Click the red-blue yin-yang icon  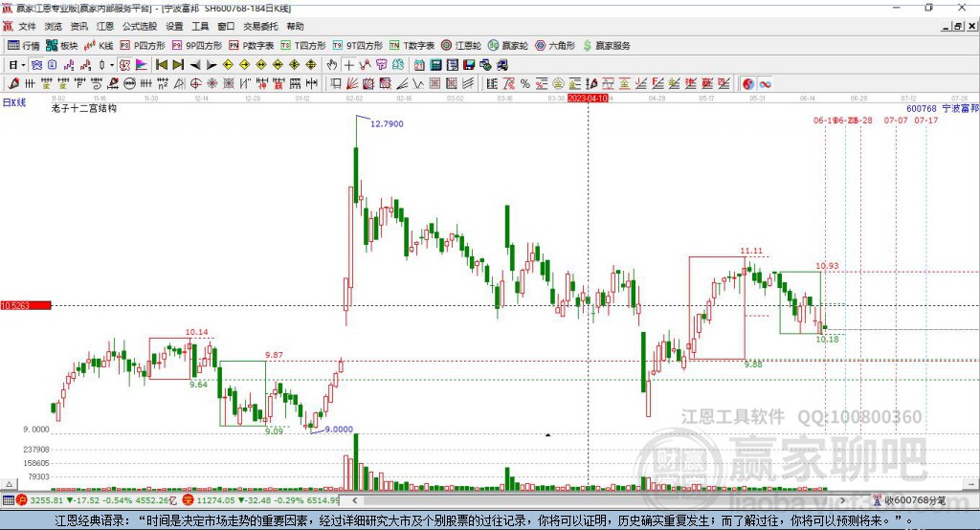coord(748,84)
